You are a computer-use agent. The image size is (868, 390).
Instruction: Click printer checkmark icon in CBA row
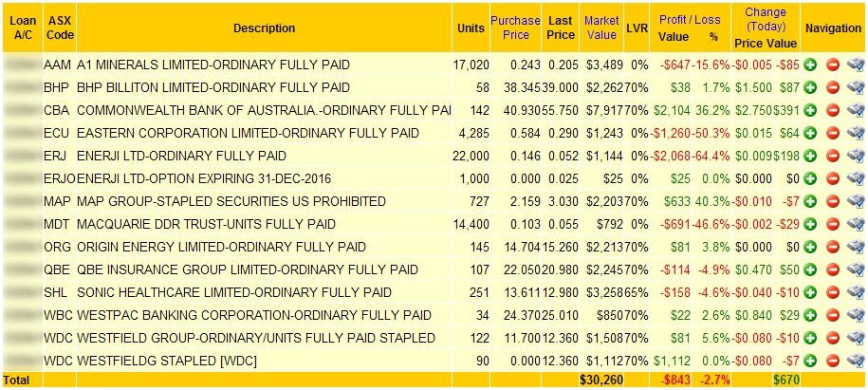tap(856, 110)
